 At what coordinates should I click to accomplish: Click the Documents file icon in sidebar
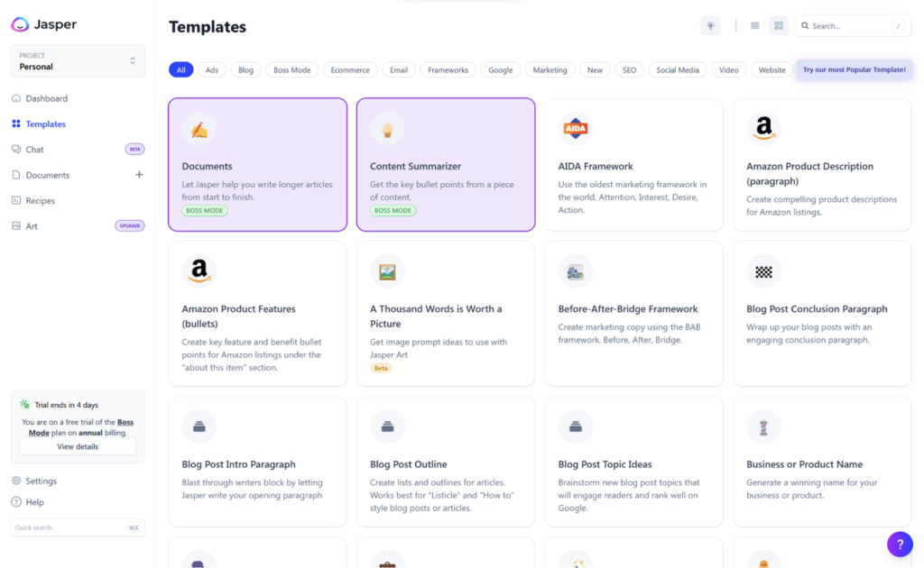tap(16, 175)
